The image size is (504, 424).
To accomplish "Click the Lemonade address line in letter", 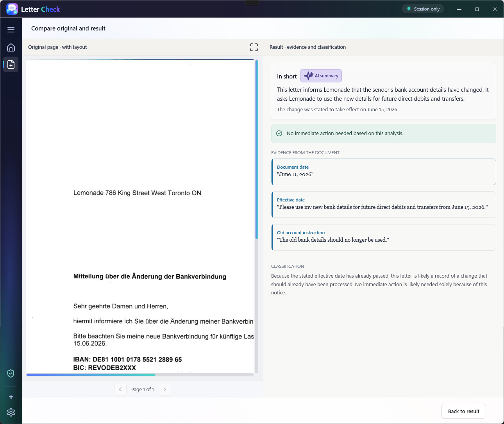I will click(137, 193).
